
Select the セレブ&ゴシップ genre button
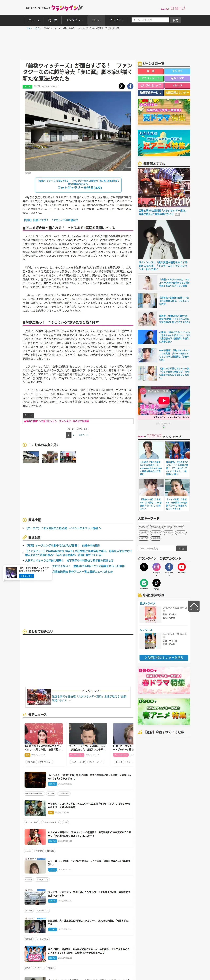coord(150,86)
